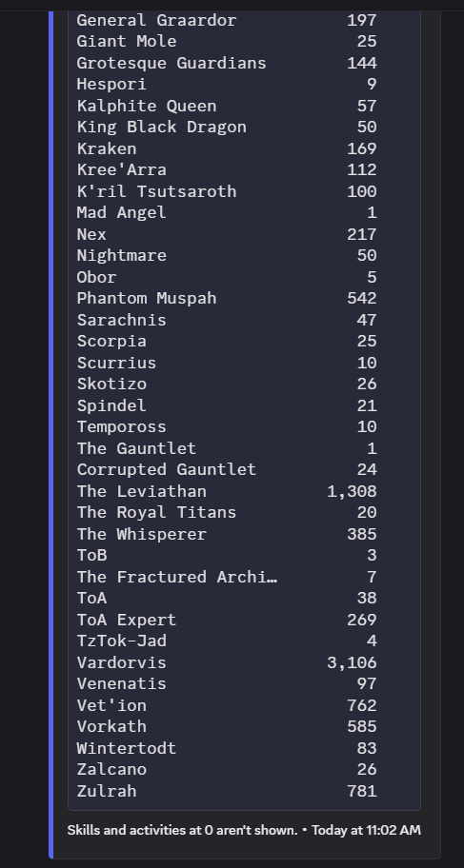Select the Grotesque Guardians label
464x868 pixels.
click(171, 63)
